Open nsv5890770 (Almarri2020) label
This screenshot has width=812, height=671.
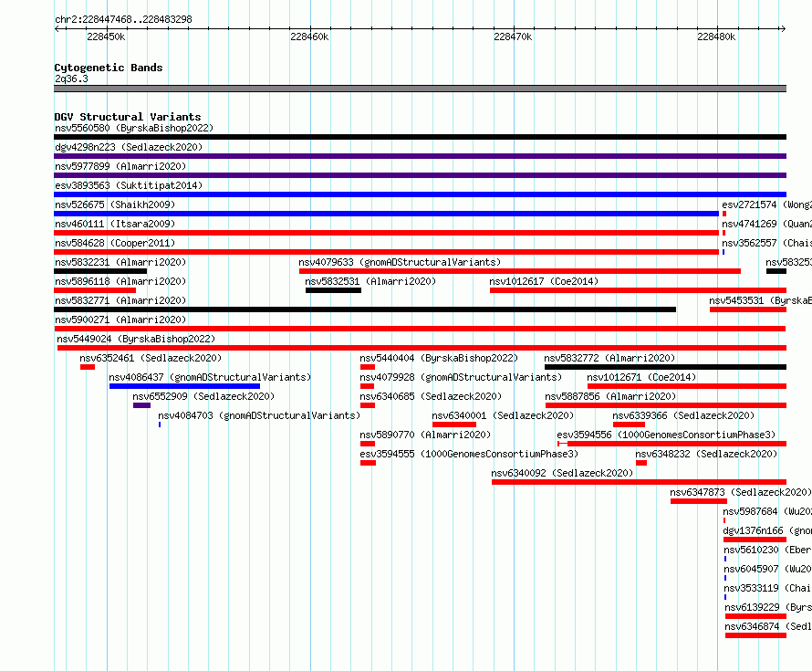[x=425, y=435]
